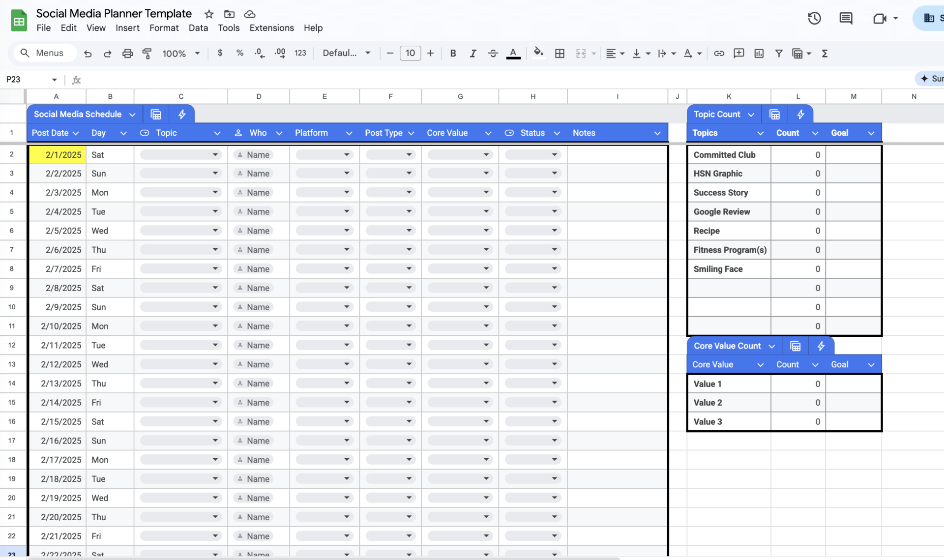Image resolution: width=944 pixels, height=560 pixels.
Task: Open the Join a call camera button
Action: click(x=885, y=19)
